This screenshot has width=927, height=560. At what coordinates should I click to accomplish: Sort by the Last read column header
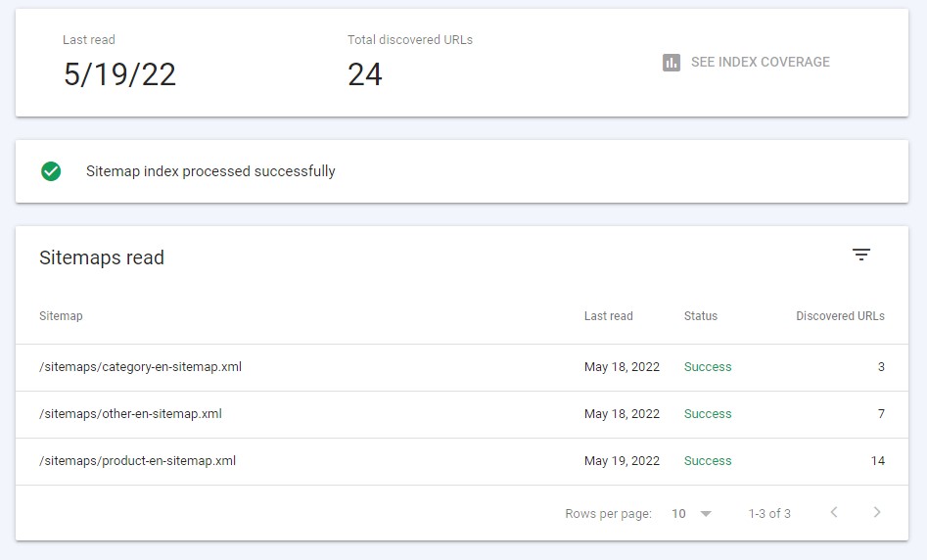pyautogui.click(x=608, y=316)
